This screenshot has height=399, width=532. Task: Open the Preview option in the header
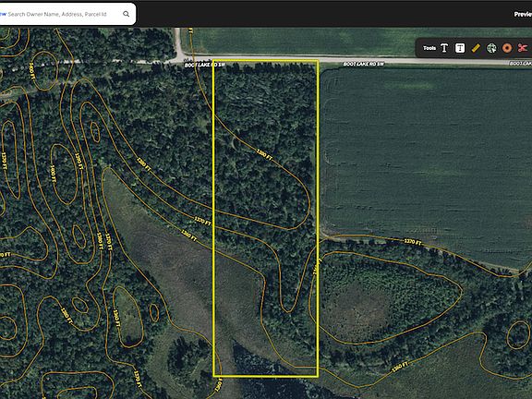(x=523, y=14)
